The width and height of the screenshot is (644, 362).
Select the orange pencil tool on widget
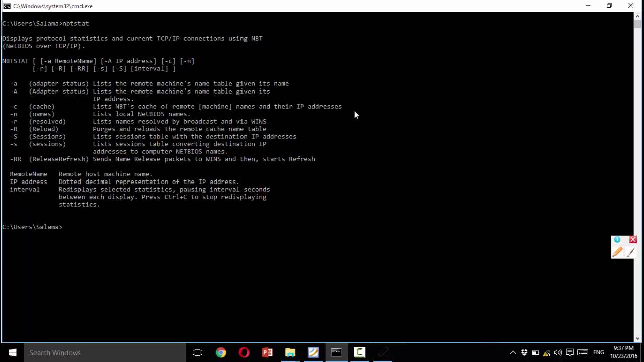click(617, 252)
